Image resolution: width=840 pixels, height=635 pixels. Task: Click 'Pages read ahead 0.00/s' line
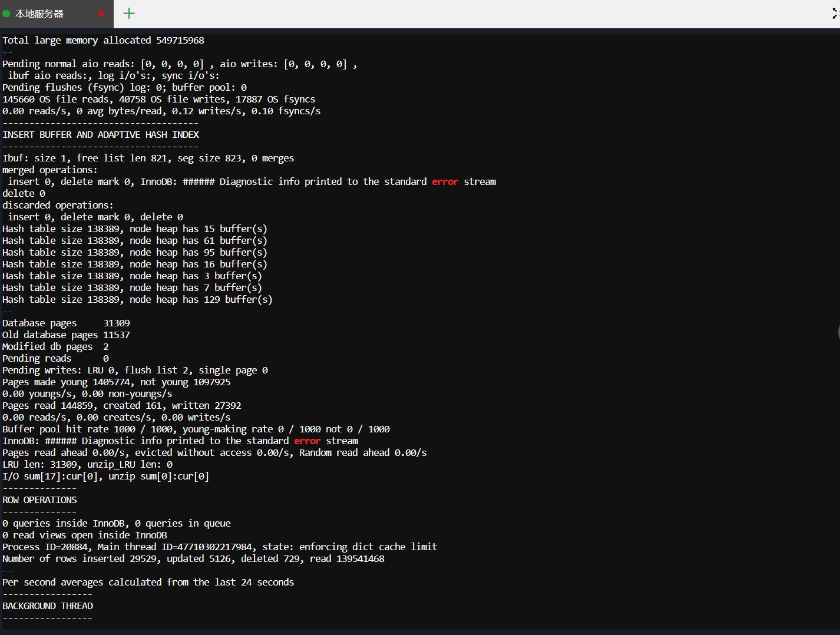pyautogui.click(x=214, y=452)
